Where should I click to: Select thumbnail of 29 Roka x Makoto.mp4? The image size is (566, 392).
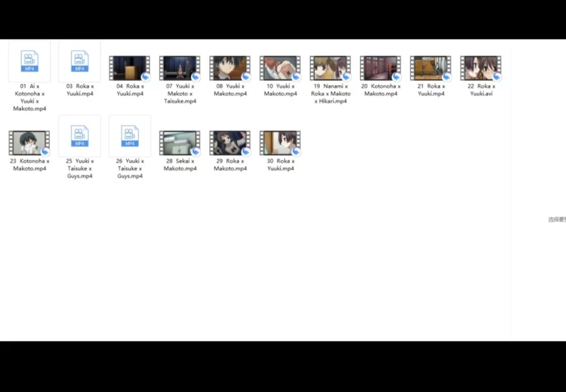tap(230, 143)
